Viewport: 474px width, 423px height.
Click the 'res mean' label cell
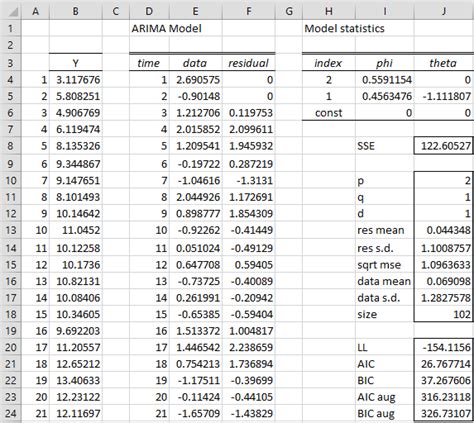coord(385,230)
